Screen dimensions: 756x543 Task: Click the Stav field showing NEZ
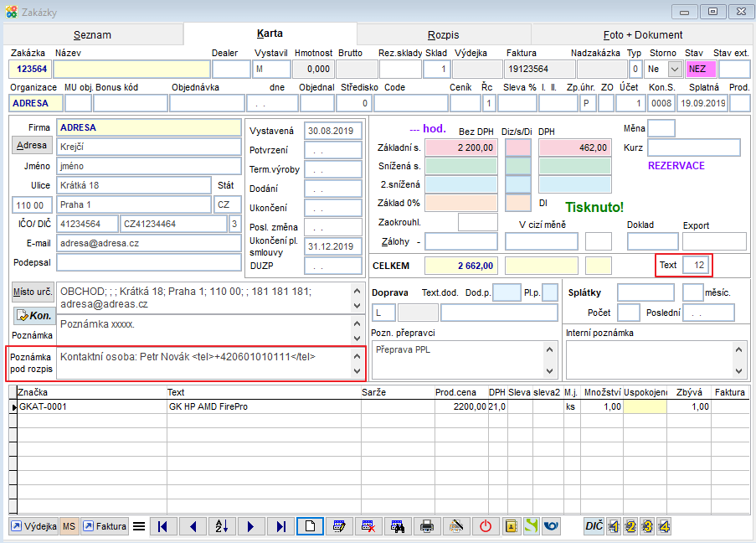pyautogui.click(x=701, y=69)
